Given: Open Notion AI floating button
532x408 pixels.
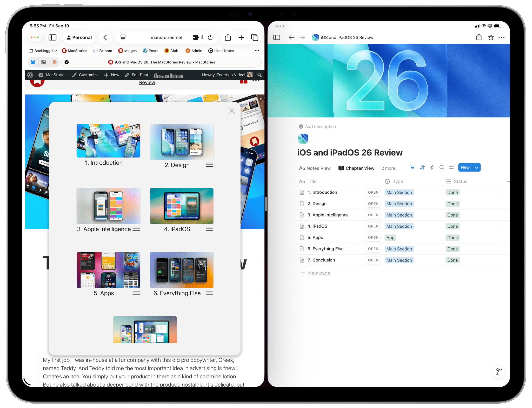Looking at the screenshot, I should (498, 372).
